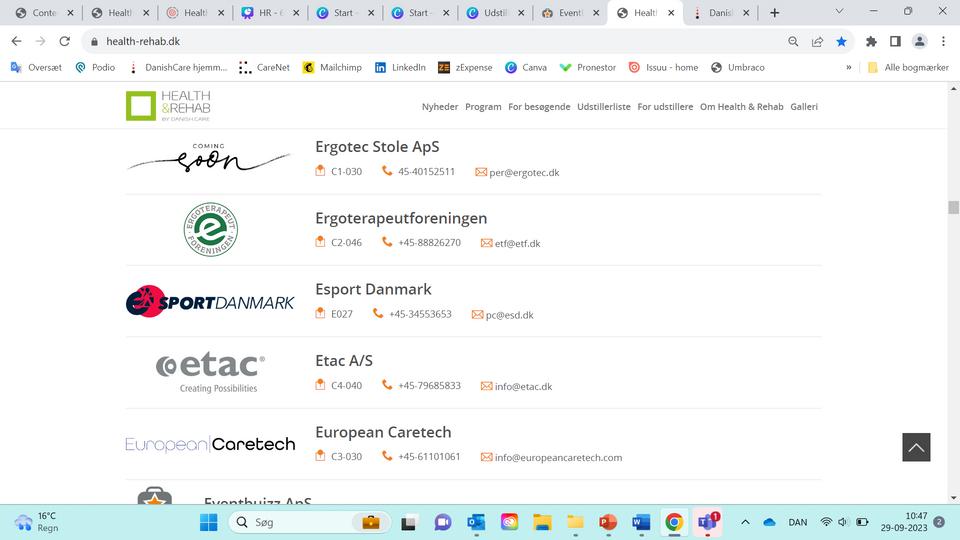The image size is (960, 540).
Task: Open the tab search chevron
Action: (839, 11)
